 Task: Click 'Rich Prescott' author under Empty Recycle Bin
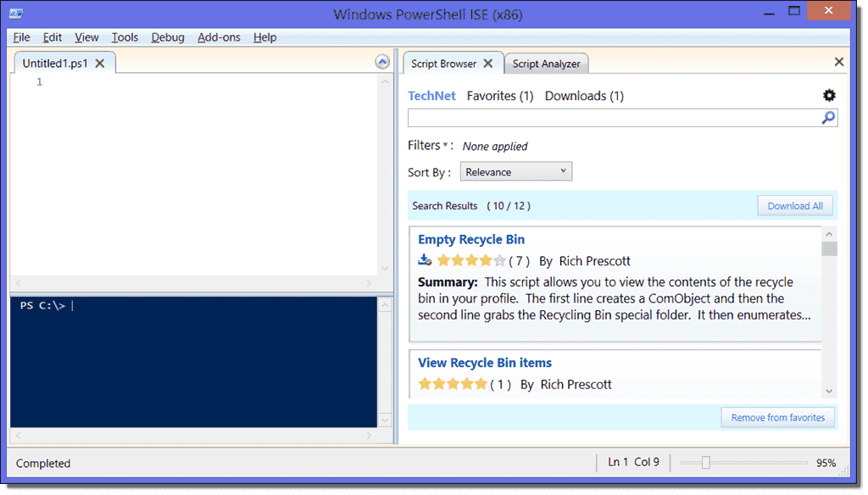coord(594,261)
